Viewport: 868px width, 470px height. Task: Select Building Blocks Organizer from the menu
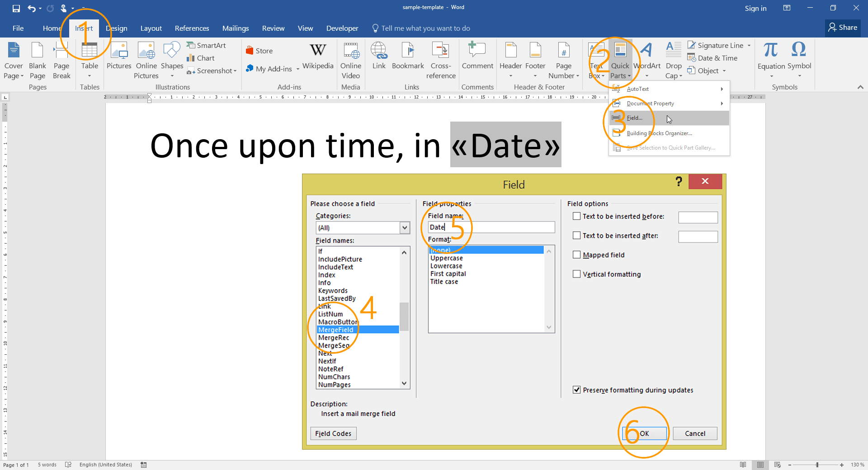659,133
